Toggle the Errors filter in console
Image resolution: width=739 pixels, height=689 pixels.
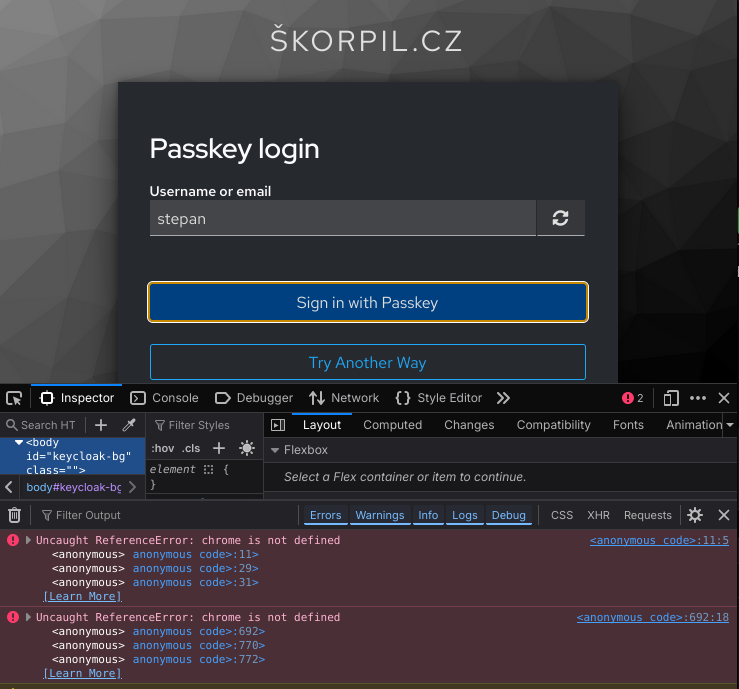tap(325, 515)
